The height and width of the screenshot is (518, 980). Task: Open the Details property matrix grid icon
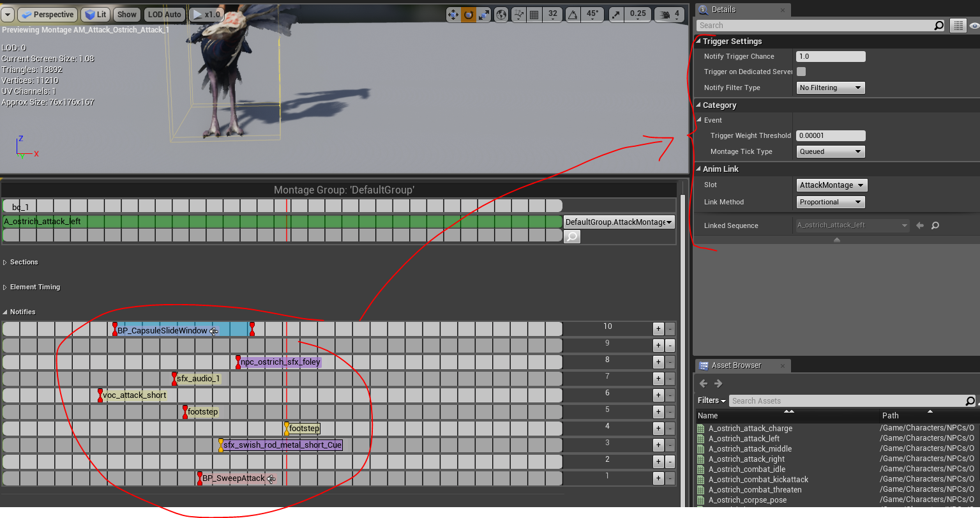click(x=958, y=26)
